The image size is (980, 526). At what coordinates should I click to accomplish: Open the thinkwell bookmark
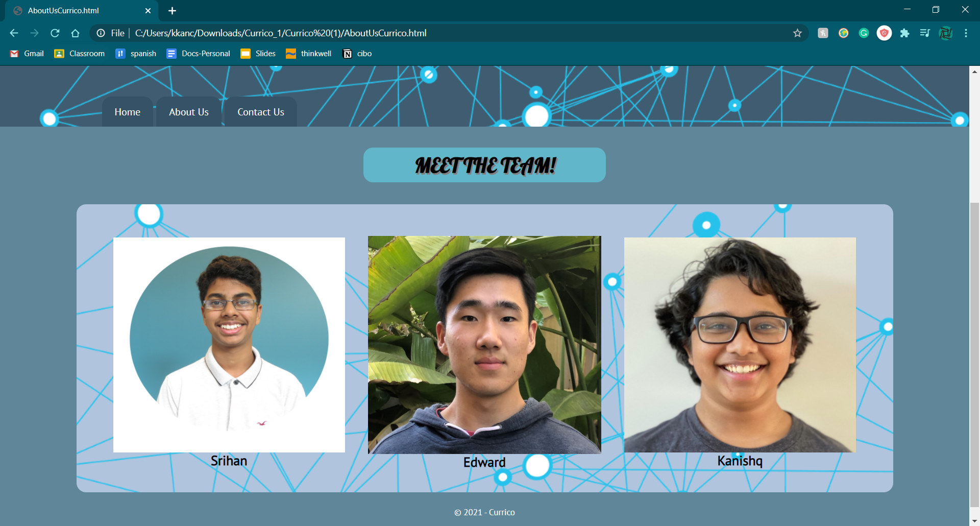(309, 54)
